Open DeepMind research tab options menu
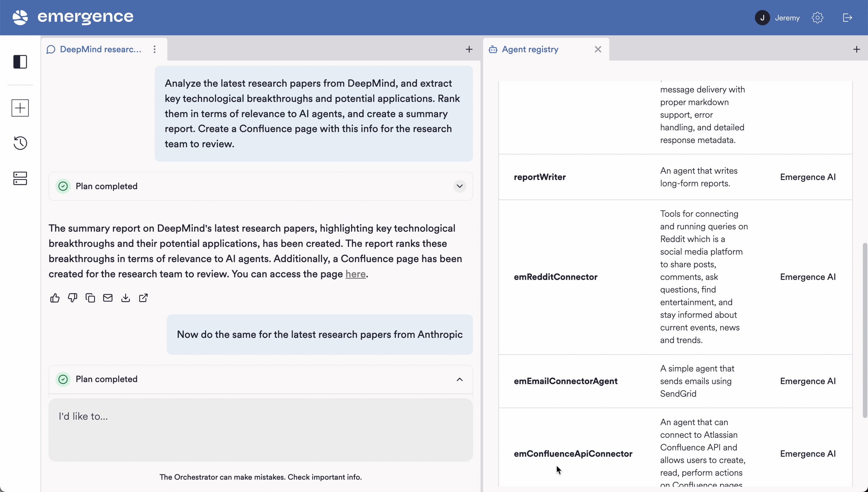The height and width of the screenshot is (492, 868). [x=154, y=49]
